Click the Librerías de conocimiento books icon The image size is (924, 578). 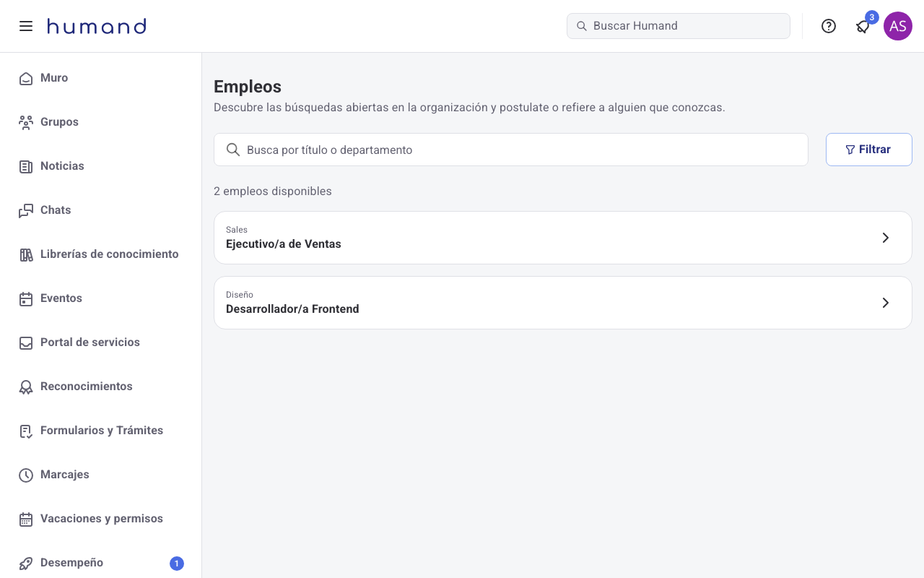[26, 254]
